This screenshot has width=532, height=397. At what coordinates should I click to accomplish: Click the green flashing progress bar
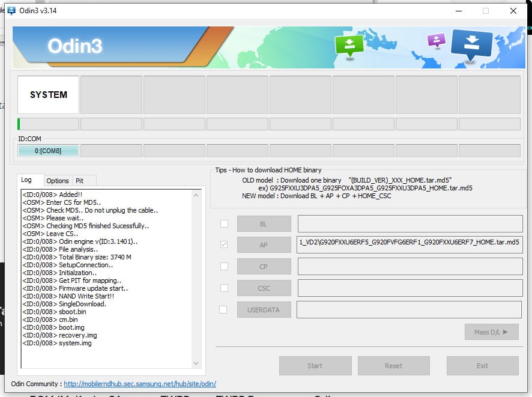click(x=48, y=124)
